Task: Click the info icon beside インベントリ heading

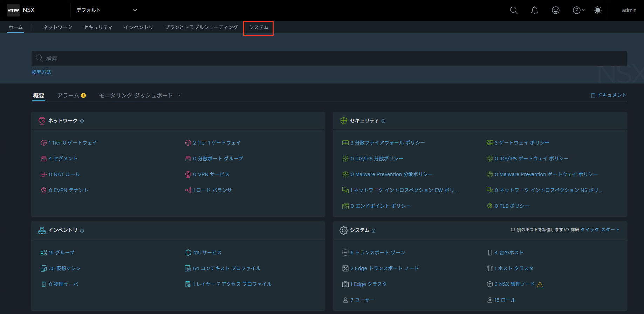Action: (x=82, y=231)
